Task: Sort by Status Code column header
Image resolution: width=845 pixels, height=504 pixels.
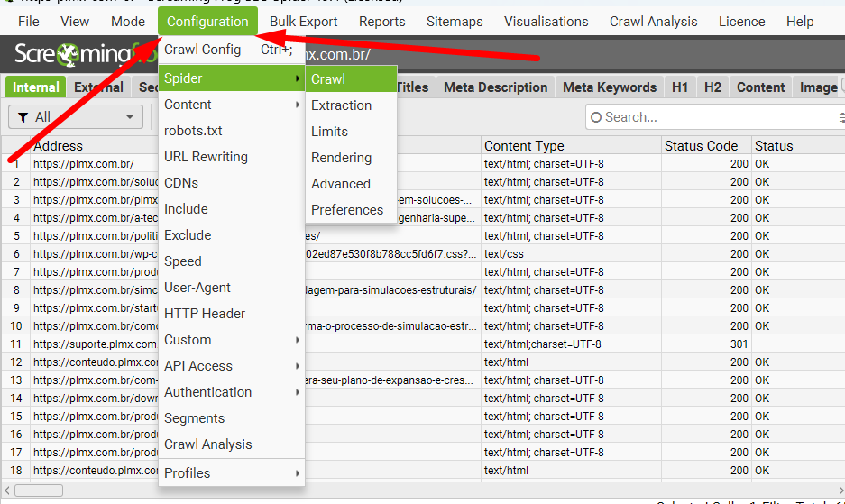Action: (x=706, y=146)
